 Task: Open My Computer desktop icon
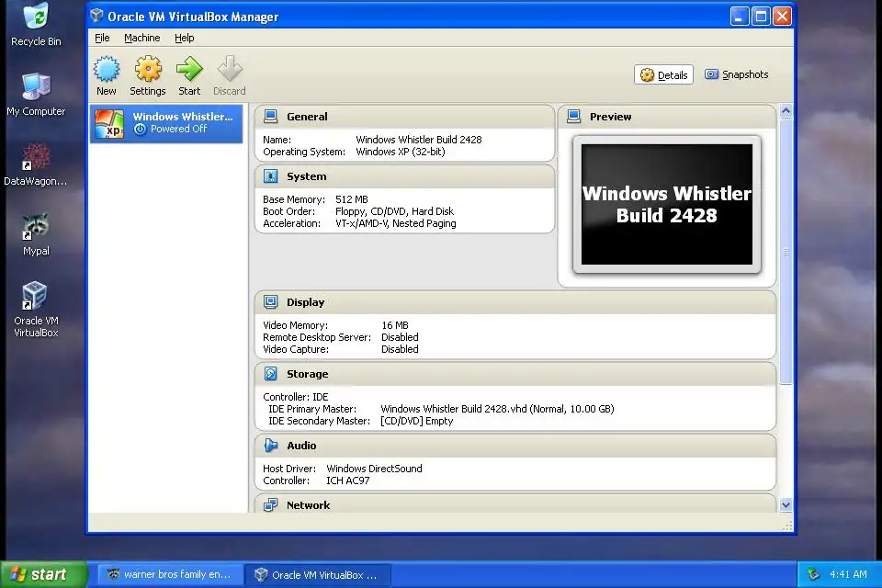pyautogui.click(x=36, y=95)
